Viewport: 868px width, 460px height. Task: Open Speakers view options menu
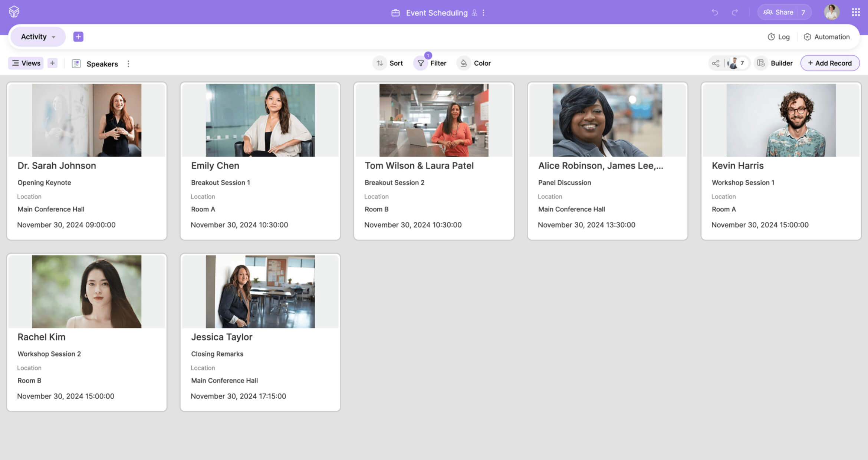pyautogui.click(x=128, y=64)
